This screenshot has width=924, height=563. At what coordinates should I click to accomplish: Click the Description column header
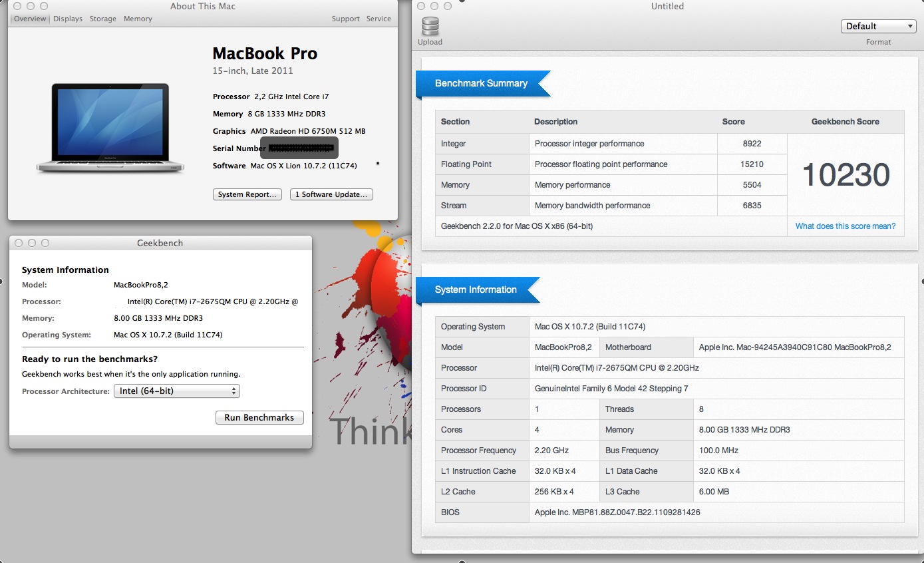pyautogui.click(x=555, y=122)
